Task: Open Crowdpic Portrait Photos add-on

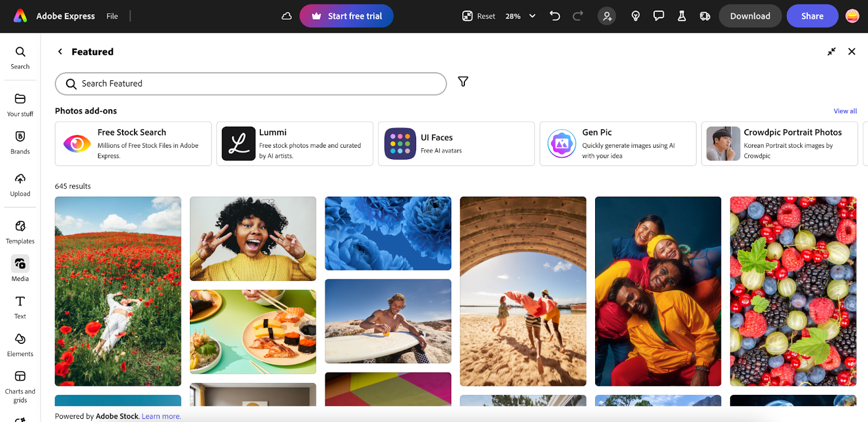Action: tap(780, 143)
